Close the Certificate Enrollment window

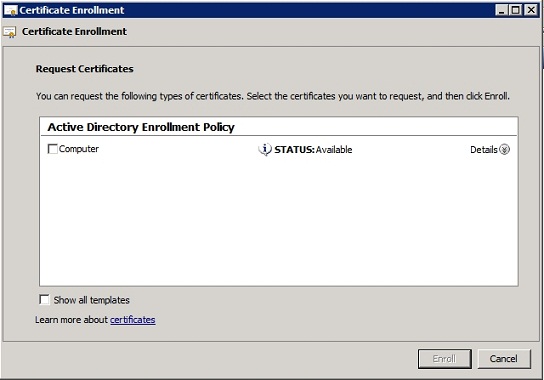coord(531,10)
